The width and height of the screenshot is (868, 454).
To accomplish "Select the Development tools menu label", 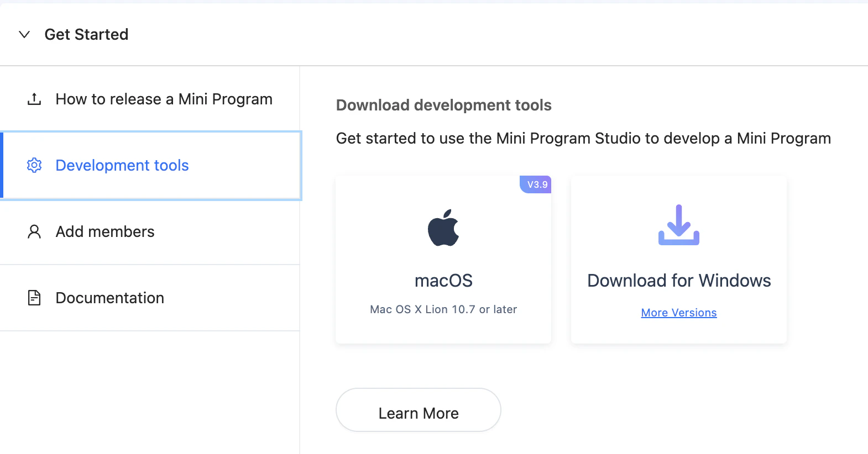I will 122,166.
